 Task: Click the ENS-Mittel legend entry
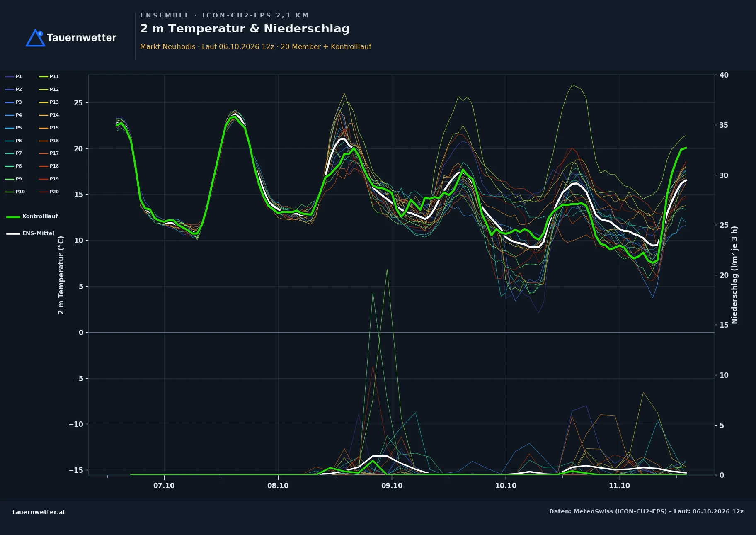(x=30, y=233)
